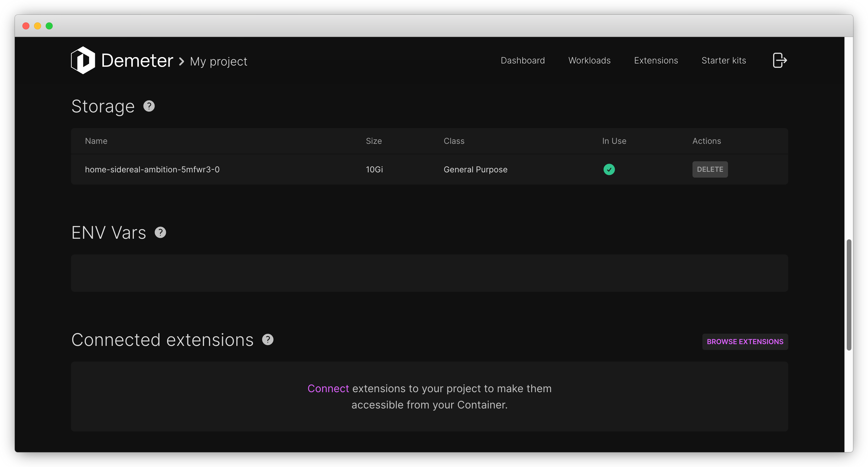The image size is (868, 467).
Task: Maximize the window with green button
Action: (49, 26)
